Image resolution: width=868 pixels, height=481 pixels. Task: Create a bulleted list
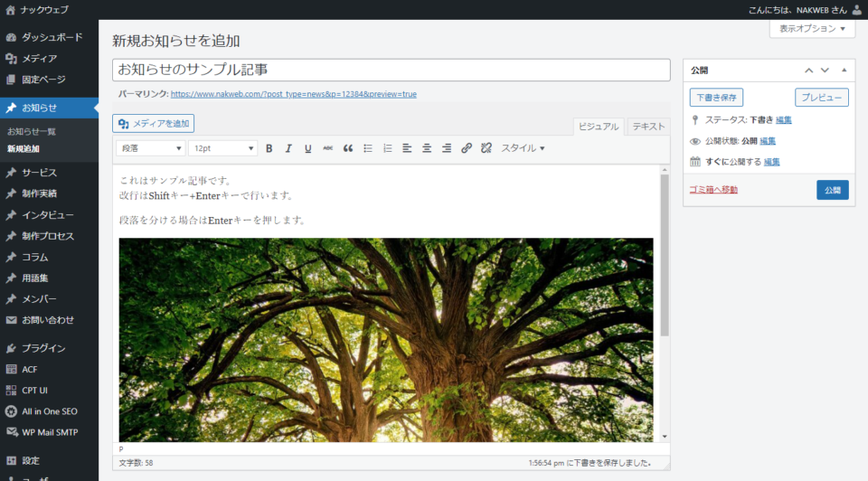click(368, 148)
